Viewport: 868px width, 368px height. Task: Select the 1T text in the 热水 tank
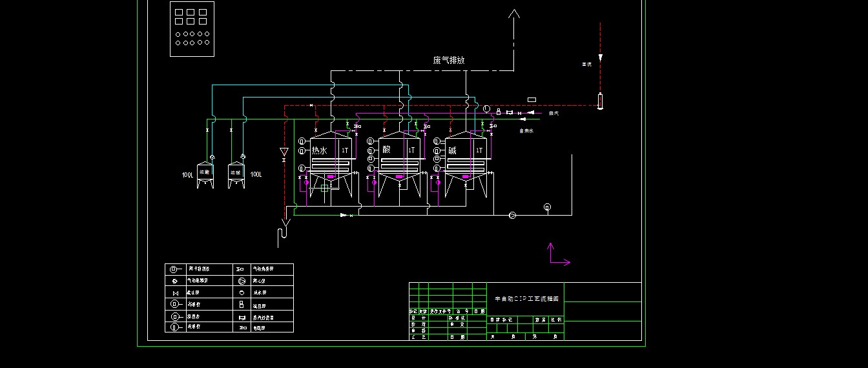point(345,150)
